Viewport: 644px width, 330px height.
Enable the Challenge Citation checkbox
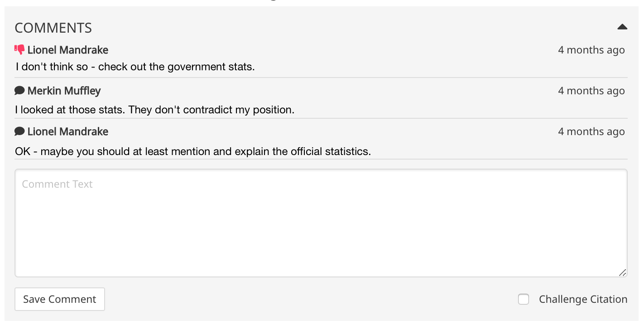pyautogui.click(x=524, y=299)
